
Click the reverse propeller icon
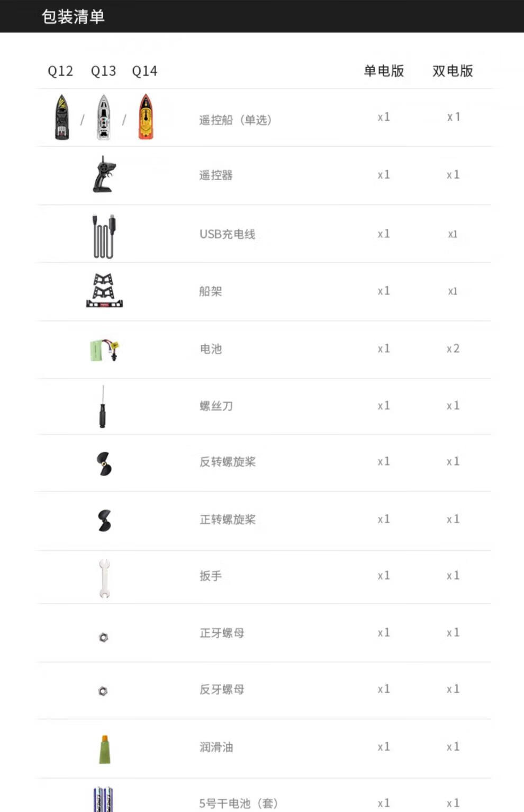click(104, 463)
